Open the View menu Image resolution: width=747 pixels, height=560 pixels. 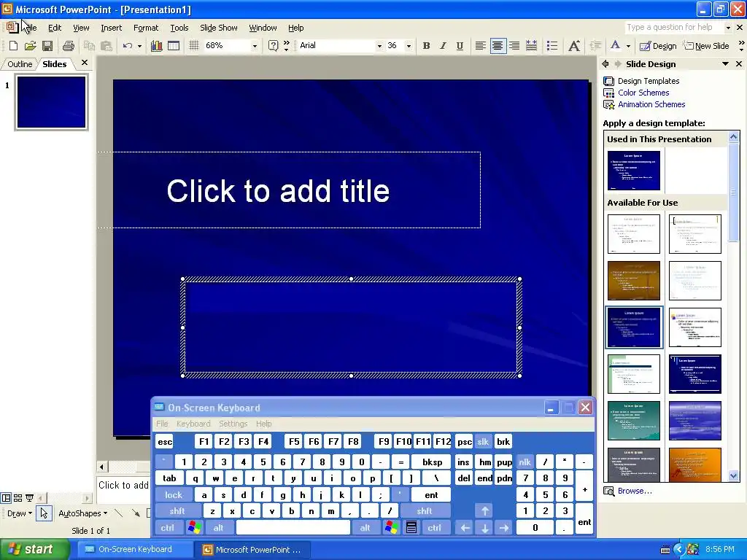pos(81,28)
